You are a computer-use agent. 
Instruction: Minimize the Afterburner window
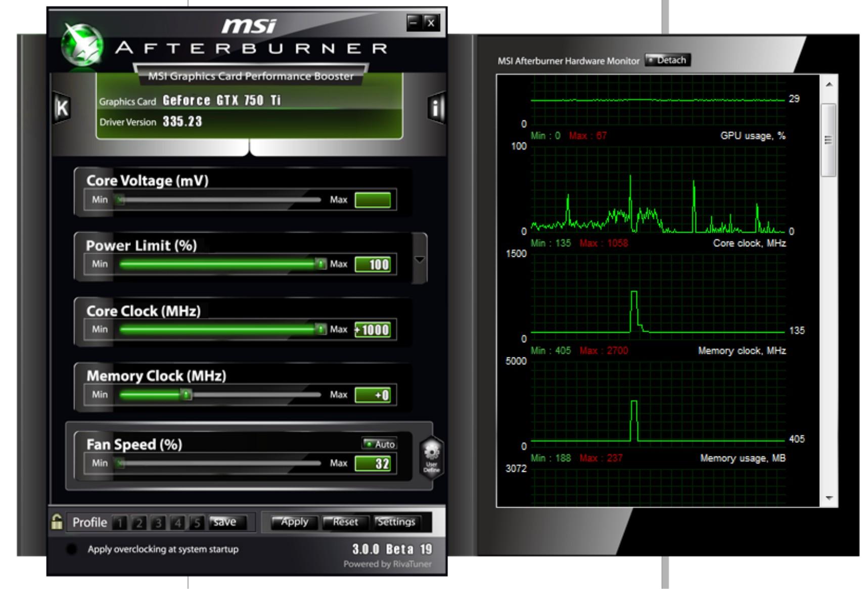pos(414,22)
